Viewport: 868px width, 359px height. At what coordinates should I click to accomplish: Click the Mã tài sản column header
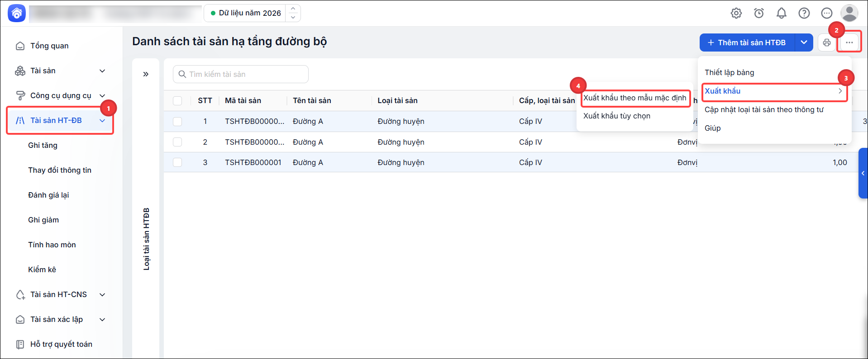[x=243, y=100]
